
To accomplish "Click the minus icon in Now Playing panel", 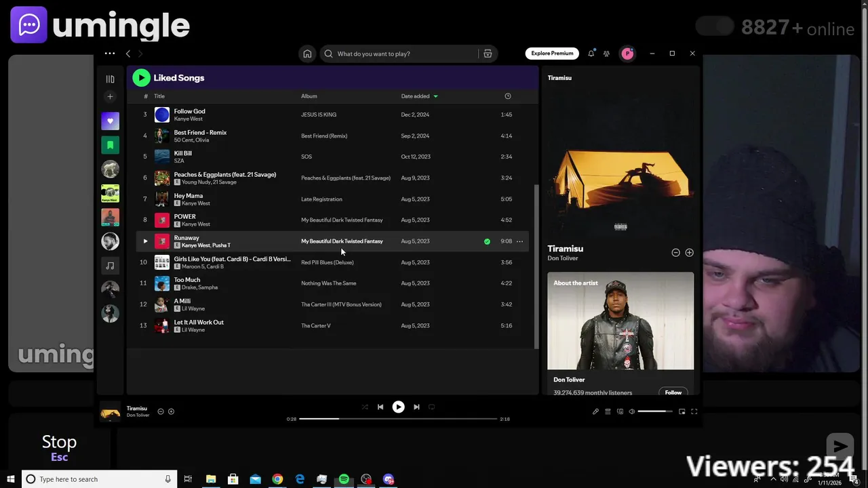I will (675, 253).
